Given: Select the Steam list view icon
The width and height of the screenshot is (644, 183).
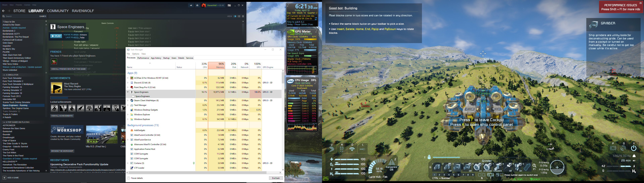Looking at the screenshot, I should [x=239, y=16].
